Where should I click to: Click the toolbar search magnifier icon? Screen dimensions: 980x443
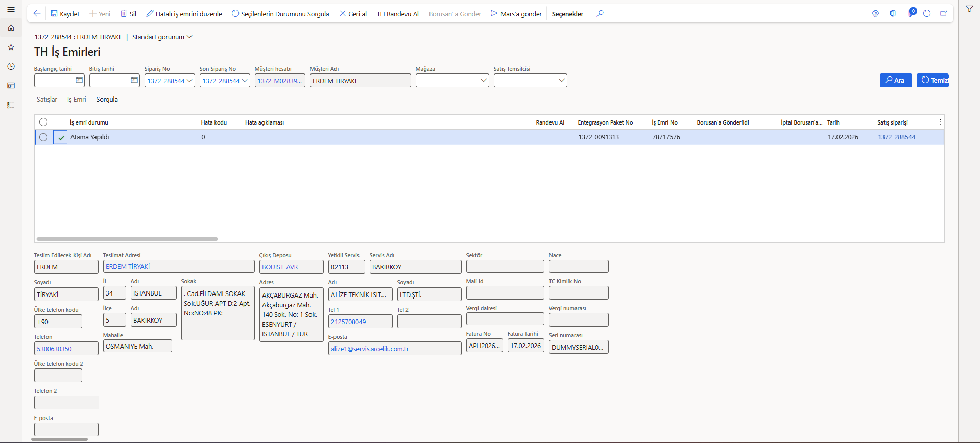click(600, 14)
